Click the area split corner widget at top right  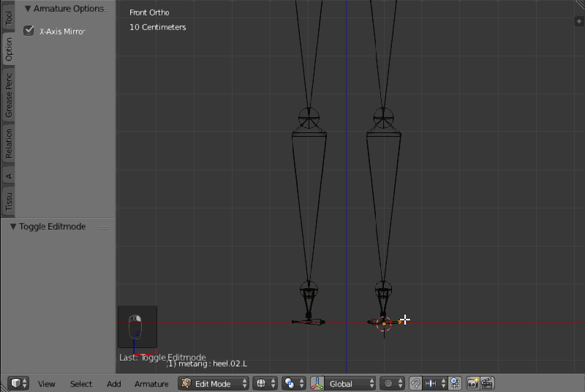coord(580,4)
